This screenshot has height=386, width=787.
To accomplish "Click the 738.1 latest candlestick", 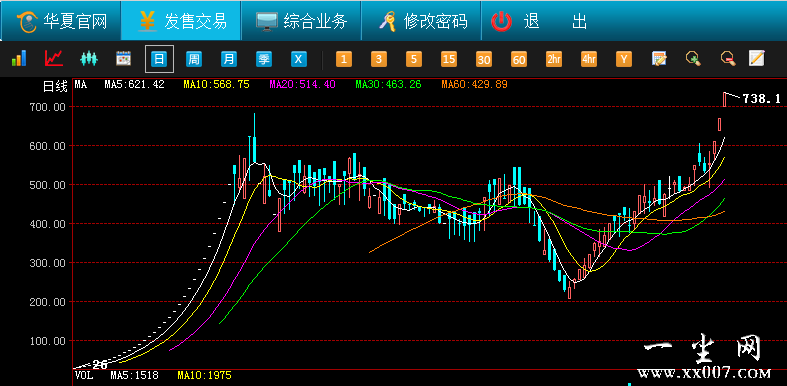I will pos(725,99).
